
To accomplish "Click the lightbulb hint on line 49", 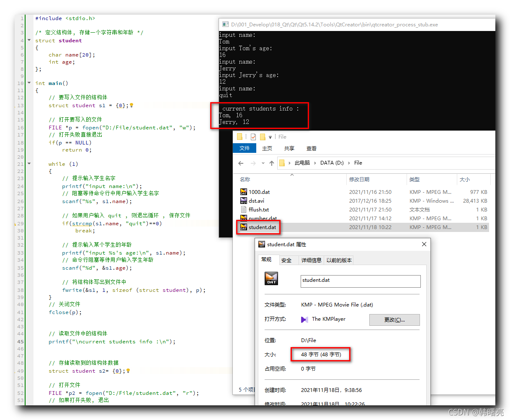I will tap(128, 371).
